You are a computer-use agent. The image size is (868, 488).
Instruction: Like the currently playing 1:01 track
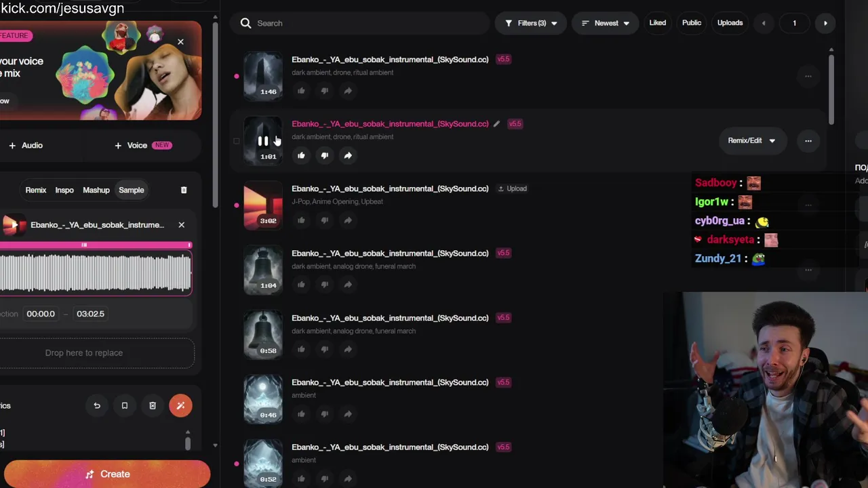click(301, 155)
